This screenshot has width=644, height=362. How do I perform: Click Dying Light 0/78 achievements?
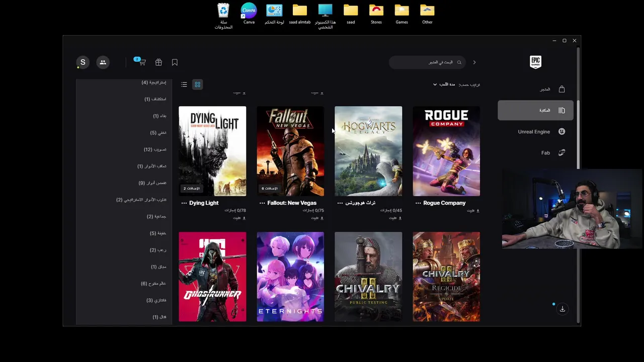click(235, 211)
